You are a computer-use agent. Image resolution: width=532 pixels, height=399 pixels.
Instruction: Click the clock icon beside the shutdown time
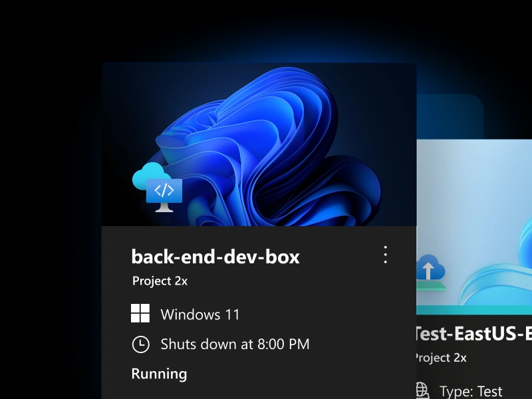click(140, 344)
